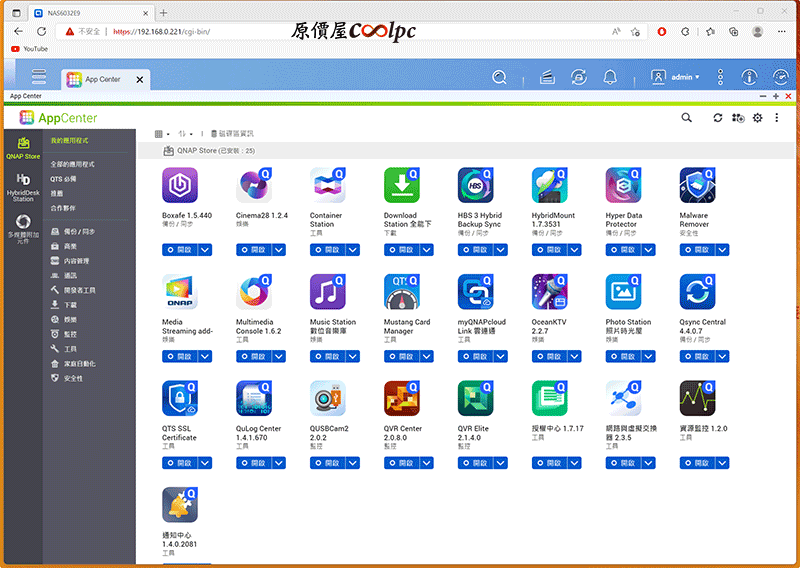The width and height of the screenshot is (800, 568).
Task: Click the App Center search magnifier
Action: pyautogui.click(x=687, y=118)
